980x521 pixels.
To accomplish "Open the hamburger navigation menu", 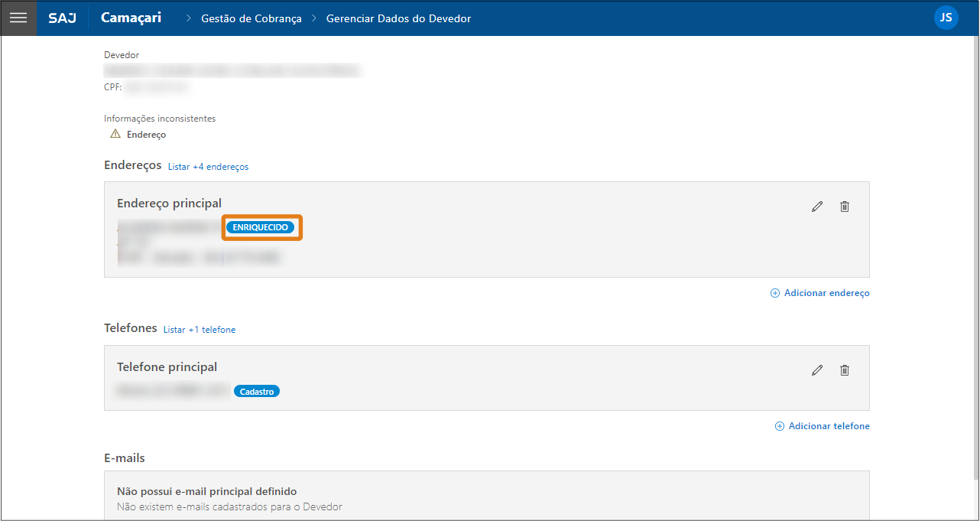I will pyautogui.click(x=18, y=18).
